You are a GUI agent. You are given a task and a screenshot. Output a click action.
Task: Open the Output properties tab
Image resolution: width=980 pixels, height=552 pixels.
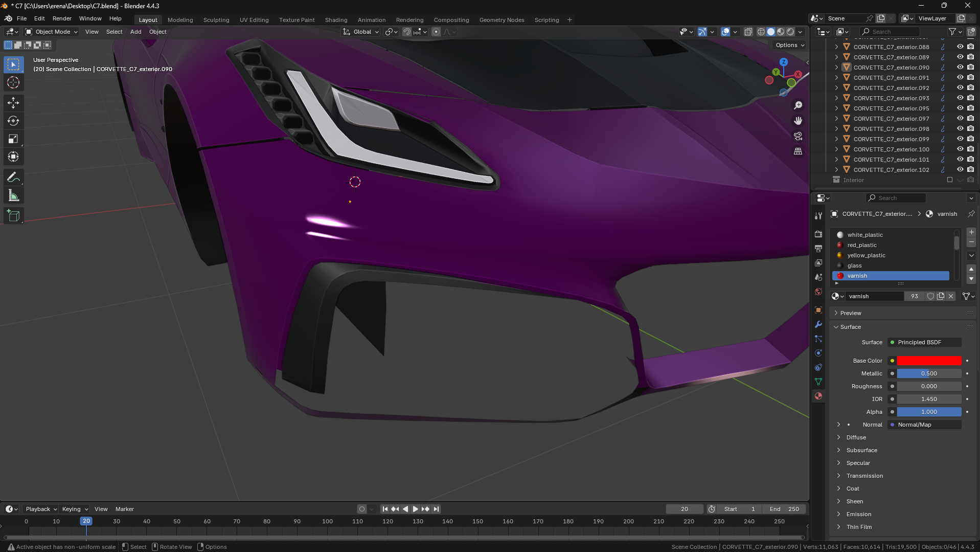(x=818, y=248)
